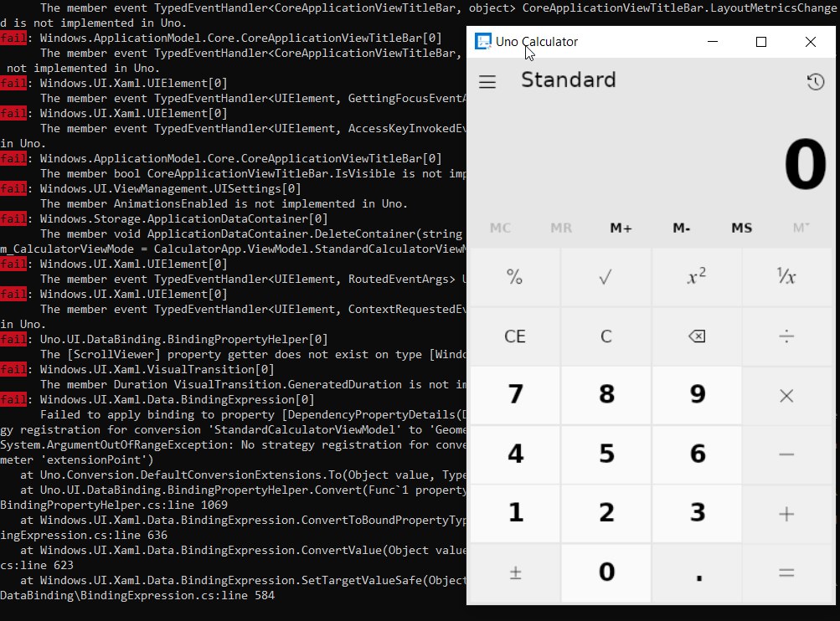
Task: Click the MS memory store button
Action: coord(742,228)
